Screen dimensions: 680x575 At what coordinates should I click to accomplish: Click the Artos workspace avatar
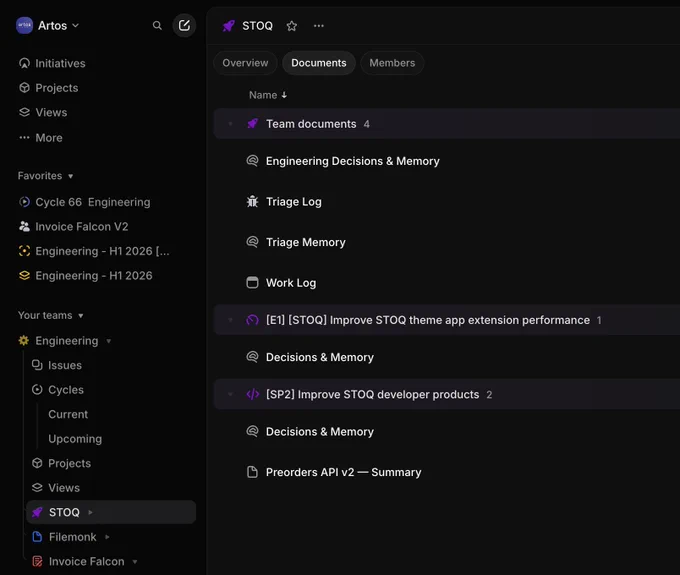[24, 26]
